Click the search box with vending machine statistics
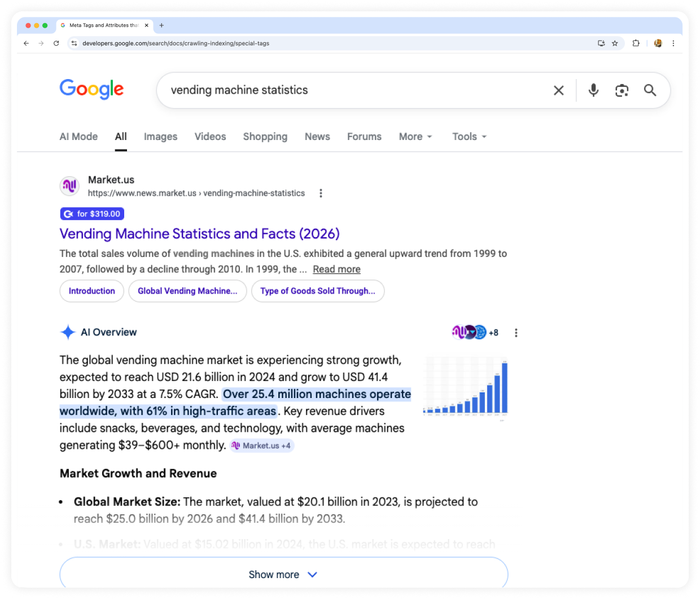Viewport: 700px width, 599px height. pos(350,90)
